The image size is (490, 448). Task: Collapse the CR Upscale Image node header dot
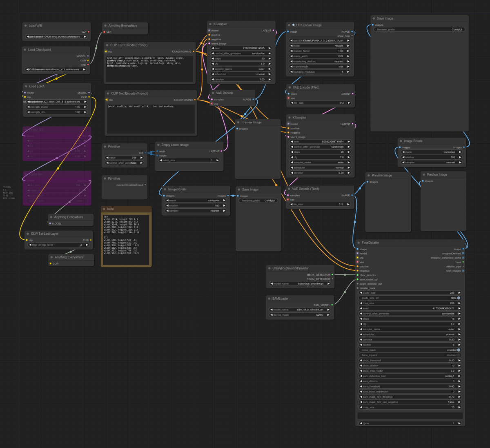(288, 25)
